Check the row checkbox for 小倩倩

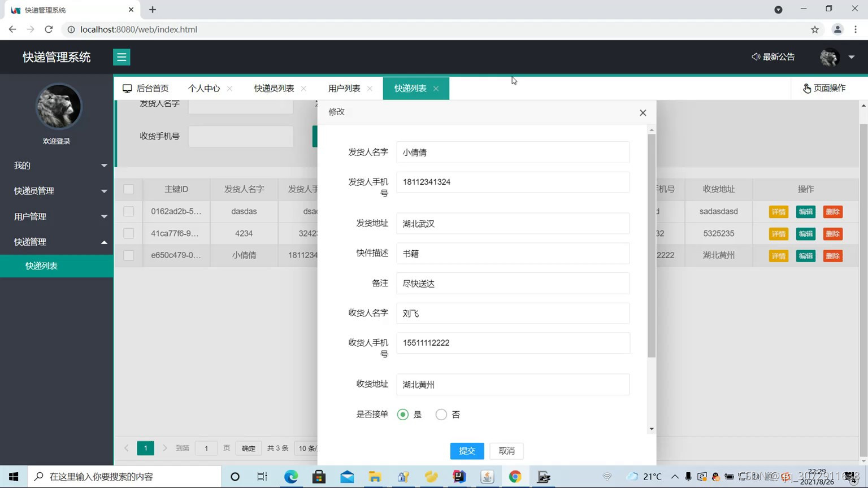point(129,255)
